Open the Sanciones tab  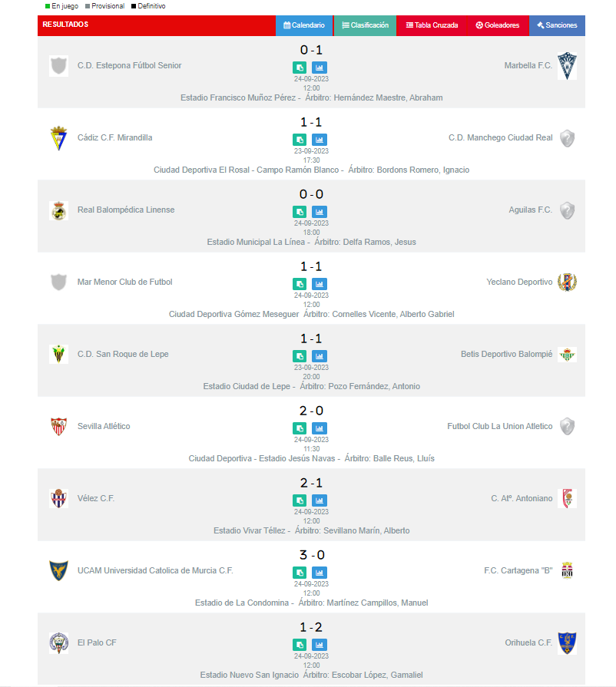point(557,25)
